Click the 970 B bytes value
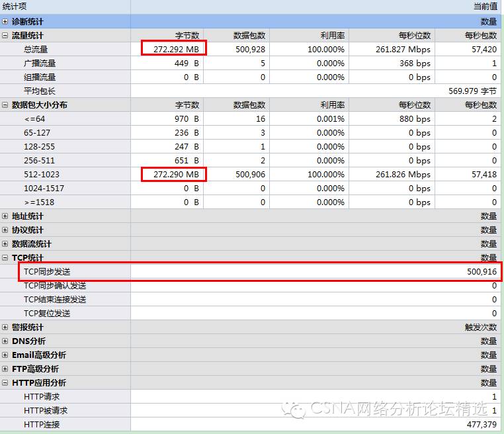 coord(187,119)
